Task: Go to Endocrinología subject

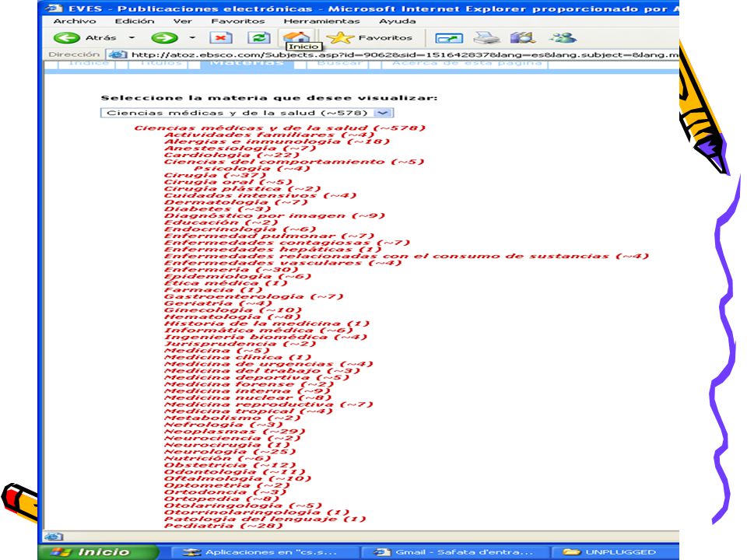Action: [240, 229]
